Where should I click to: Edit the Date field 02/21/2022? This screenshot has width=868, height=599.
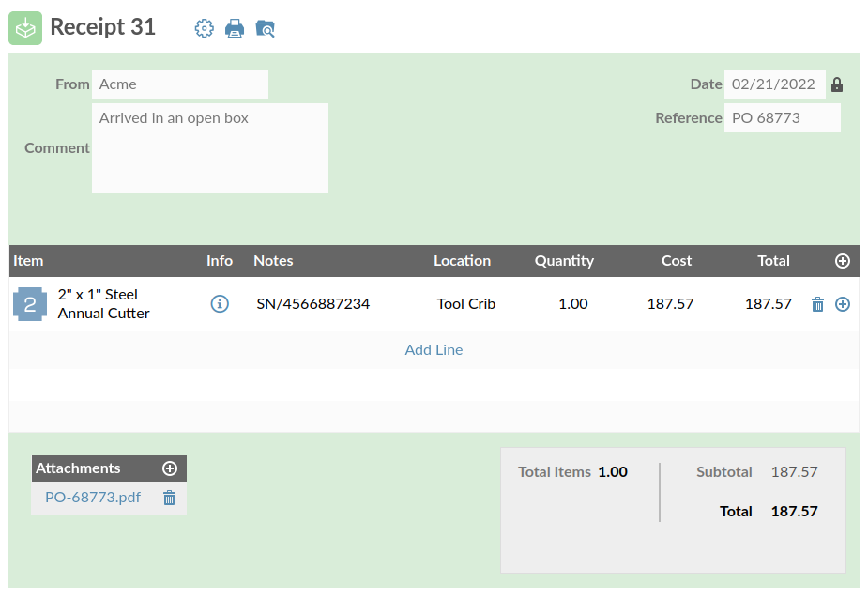point(774,84)
